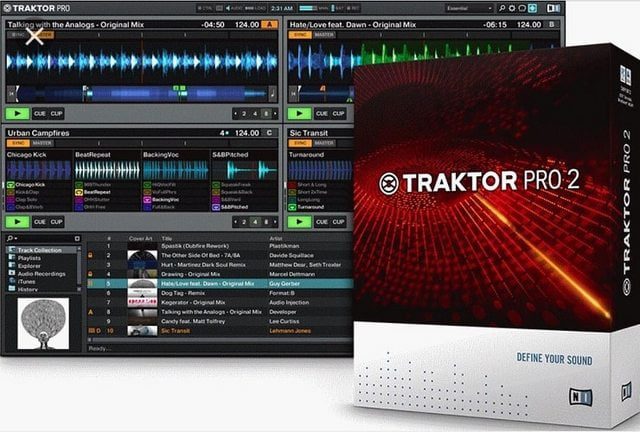Image resolution: width=640 pixels, height=432 pixels.
Task: Select Explorer in browser tree
Action: [x=29, y=266]
